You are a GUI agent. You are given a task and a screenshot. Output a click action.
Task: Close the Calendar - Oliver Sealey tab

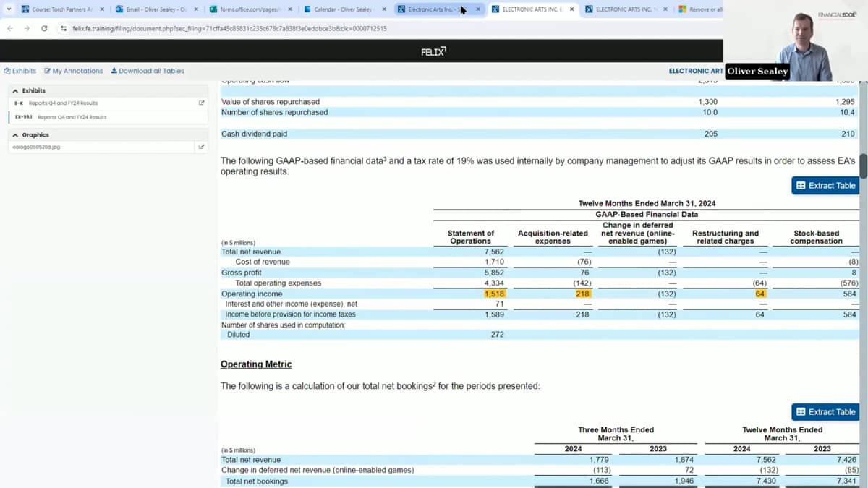point(384,9)
